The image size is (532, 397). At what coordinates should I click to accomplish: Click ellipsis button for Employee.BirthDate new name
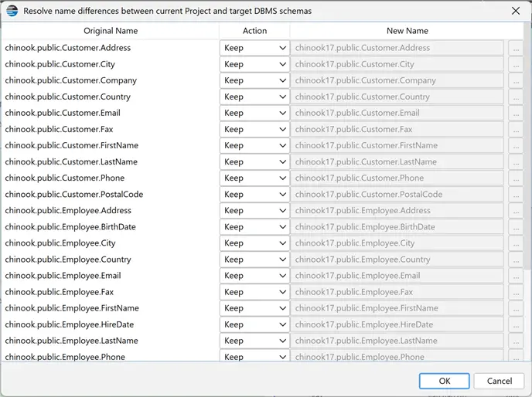point(516,227)
